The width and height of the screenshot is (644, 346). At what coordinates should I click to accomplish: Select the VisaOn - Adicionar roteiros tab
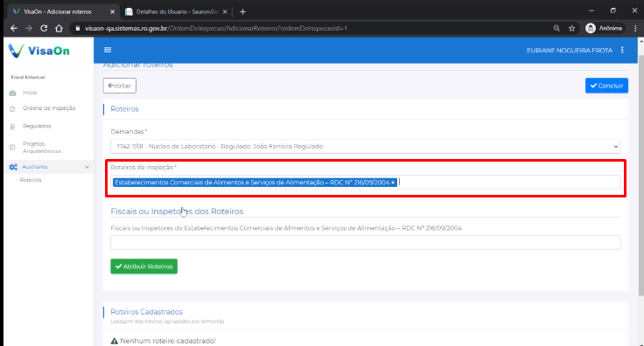63,12
